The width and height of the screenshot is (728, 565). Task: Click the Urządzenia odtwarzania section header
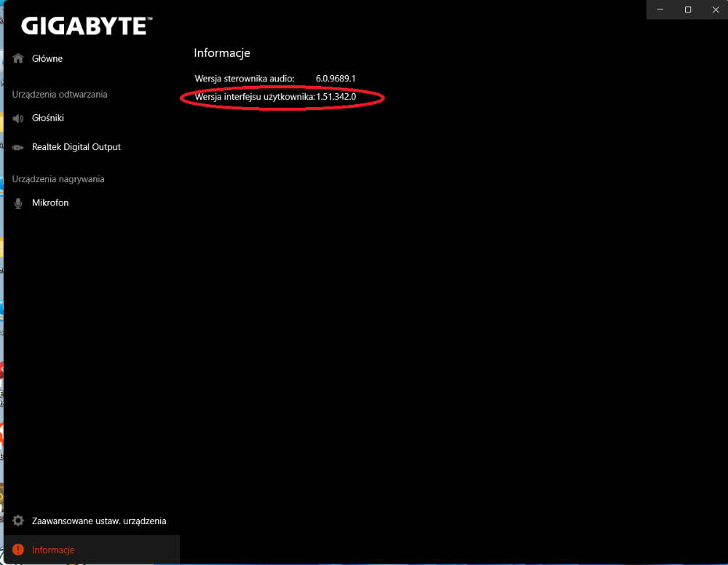pos(60,94)
